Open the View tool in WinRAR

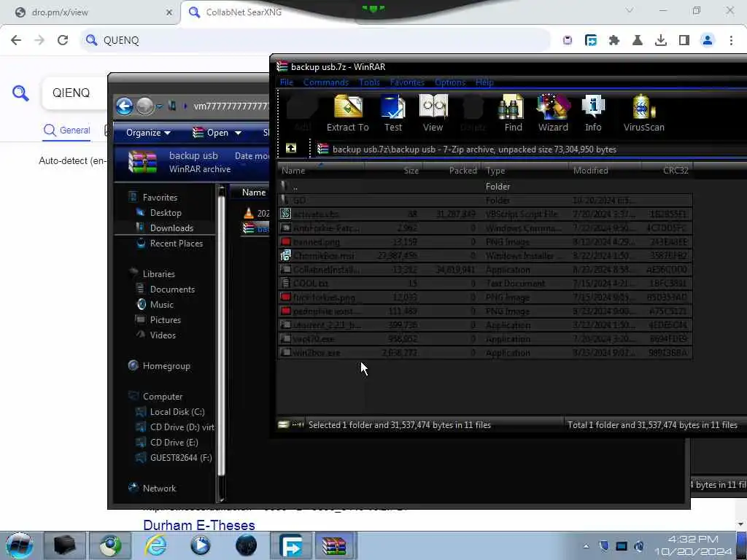[433, 113]
